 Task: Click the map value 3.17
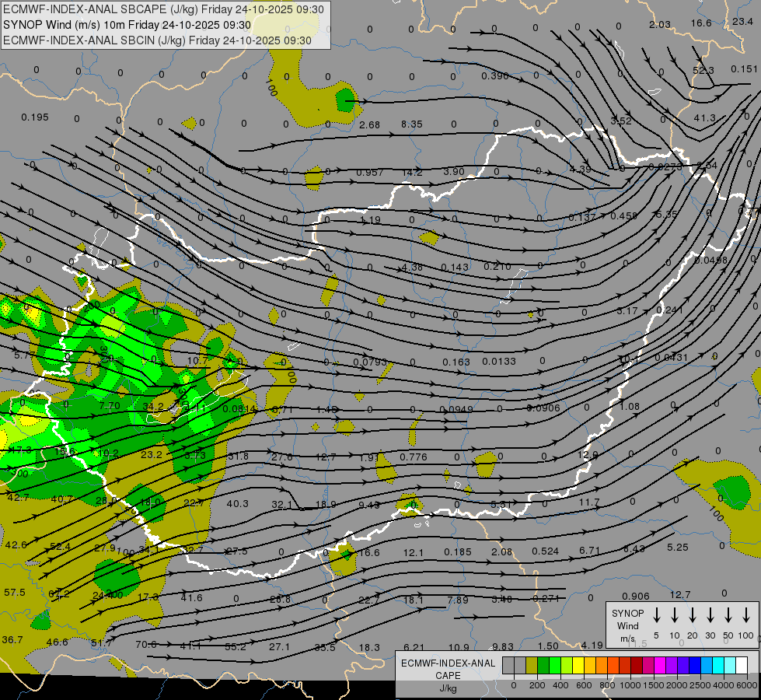627,310
